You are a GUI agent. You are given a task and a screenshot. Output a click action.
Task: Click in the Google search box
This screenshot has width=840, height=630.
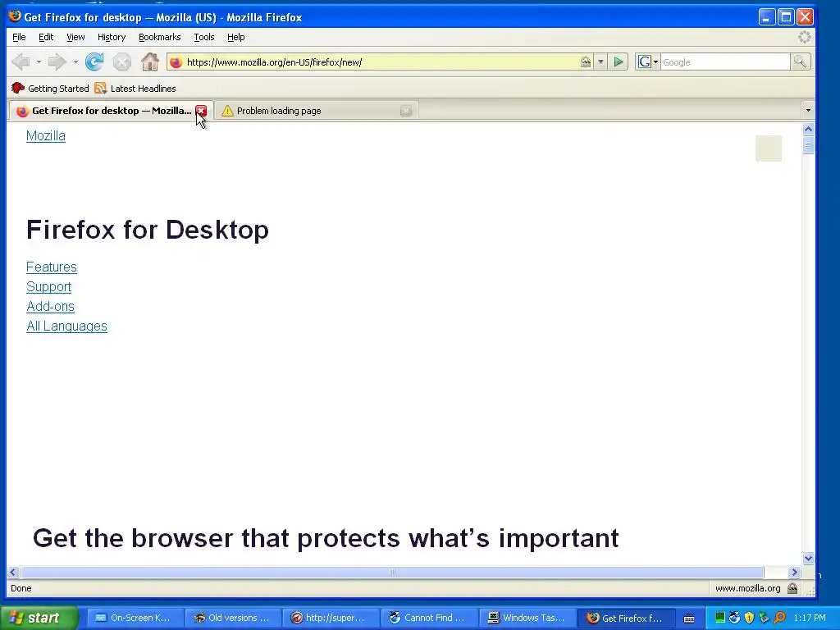point(725,62)
